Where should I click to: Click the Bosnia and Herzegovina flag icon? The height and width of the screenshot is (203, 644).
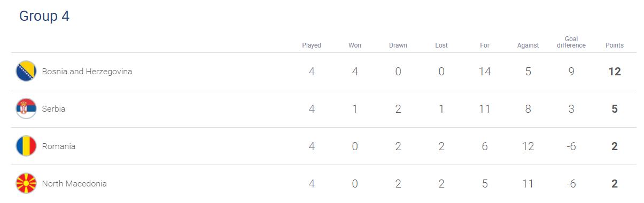(26, 71)
